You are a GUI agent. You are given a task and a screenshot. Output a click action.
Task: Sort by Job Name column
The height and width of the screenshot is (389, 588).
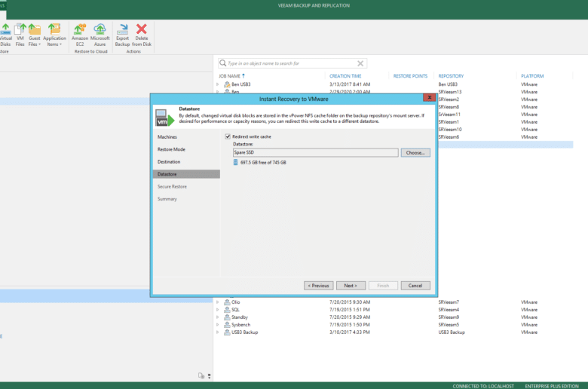229,76
